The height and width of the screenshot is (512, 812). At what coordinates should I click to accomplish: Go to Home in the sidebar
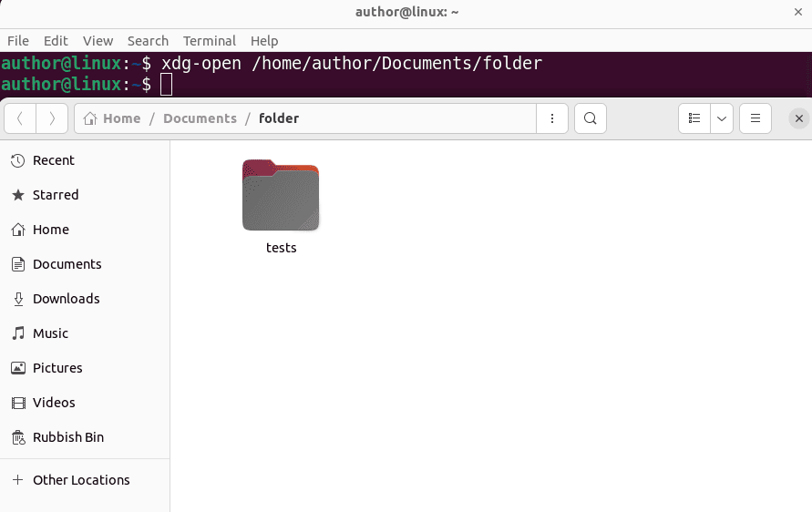point(85,230)
